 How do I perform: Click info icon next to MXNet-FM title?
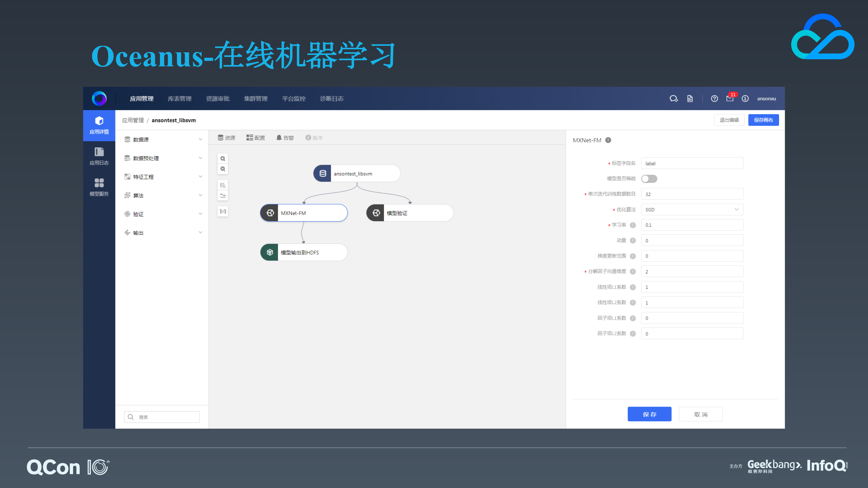coord(608,140)
